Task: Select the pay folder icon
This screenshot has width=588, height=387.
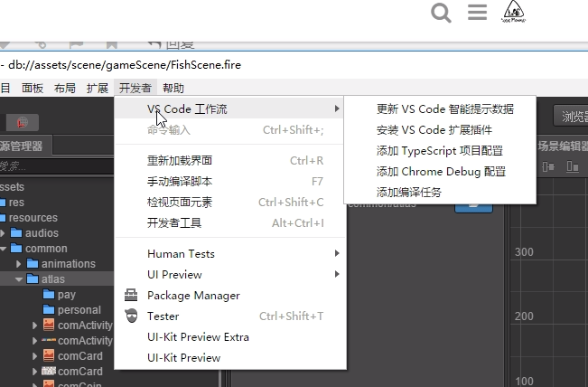Action: click(x=49, y=294)
